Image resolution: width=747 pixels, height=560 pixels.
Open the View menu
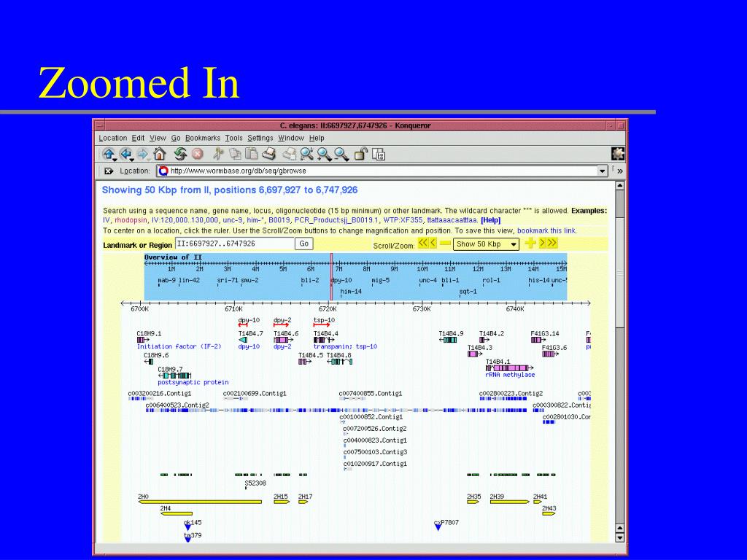coord(158,138)
